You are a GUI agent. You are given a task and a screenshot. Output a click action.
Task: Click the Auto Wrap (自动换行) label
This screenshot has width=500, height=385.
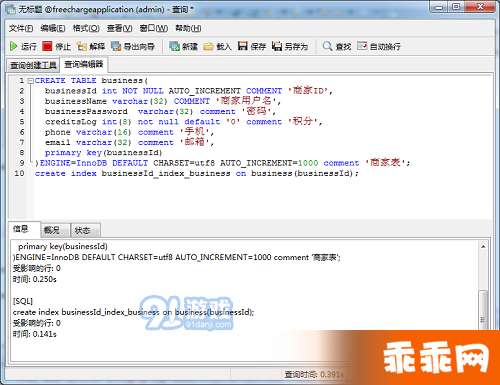385,46
